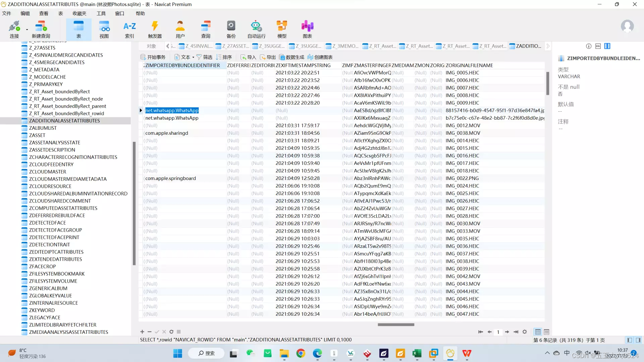The image size is (644, 362).
Task: Click the Filter (筛选) button
Action: [x=204, y=57]
